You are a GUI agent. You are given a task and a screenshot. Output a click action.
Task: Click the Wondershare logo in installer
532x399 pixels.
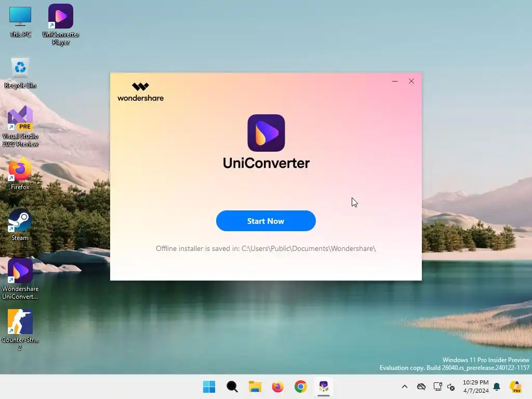pos(140,92)
